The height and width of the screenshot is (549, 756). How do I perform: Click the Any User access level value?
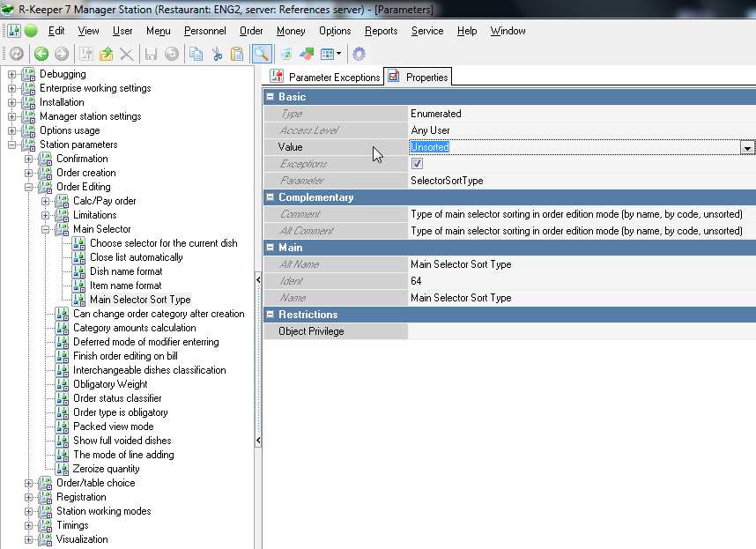pos(430,130)
